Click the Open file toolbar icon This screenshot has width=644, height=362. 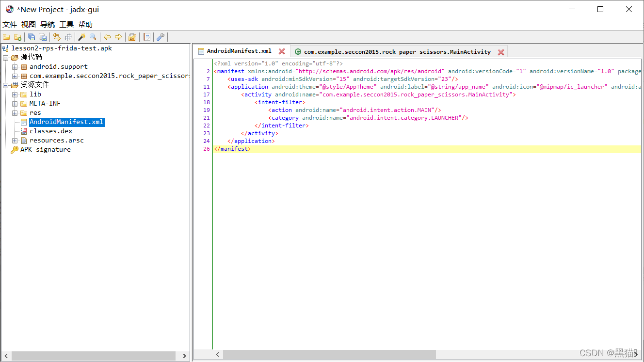point(6,37)
